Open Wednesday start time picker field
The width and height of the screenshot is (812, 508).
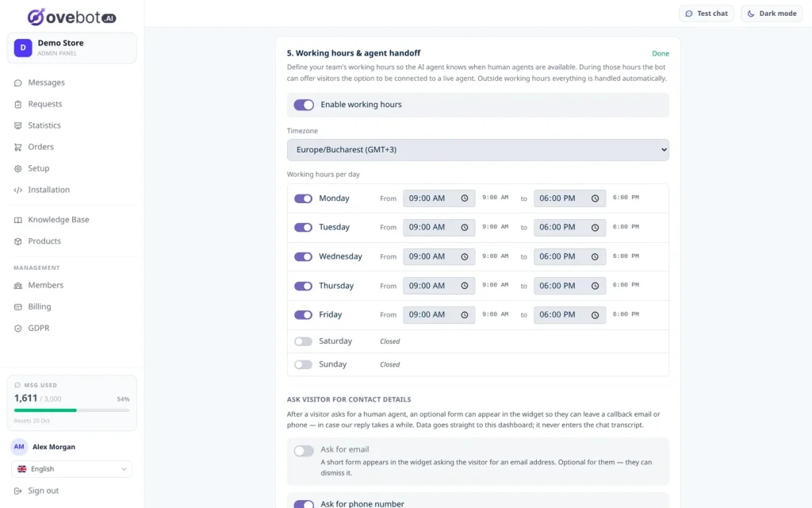[439, 256]
